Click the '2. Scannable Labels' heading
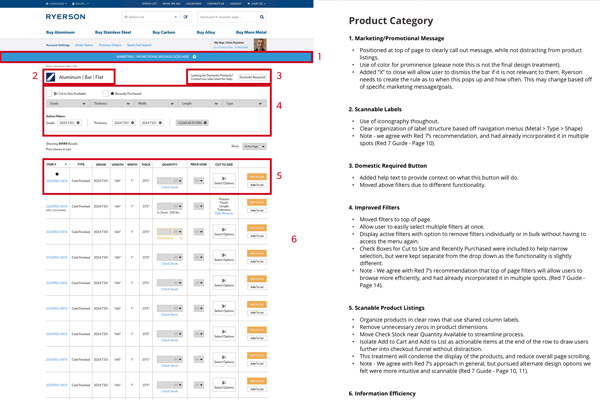 tap(375, 109)
